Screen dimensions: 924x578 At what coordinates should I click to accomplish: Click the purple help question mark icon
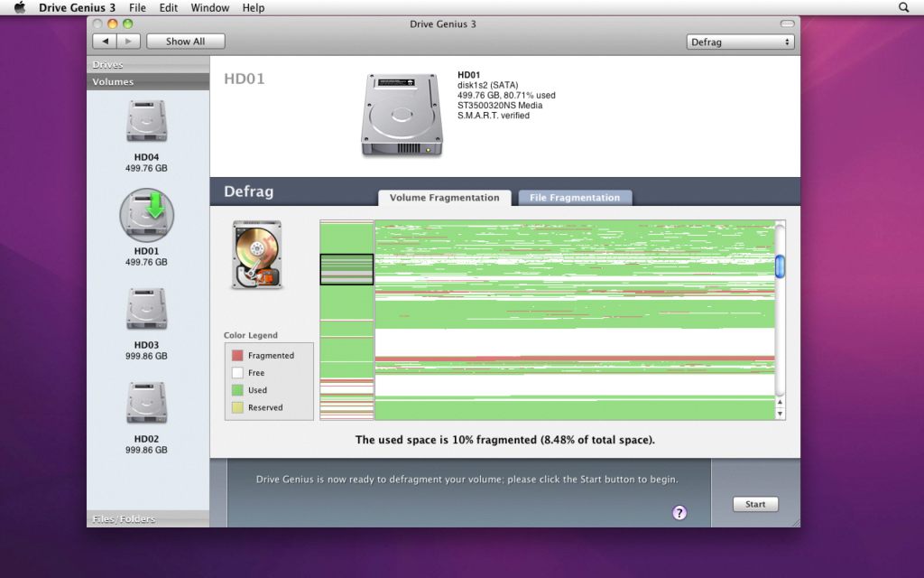point(679,513)
